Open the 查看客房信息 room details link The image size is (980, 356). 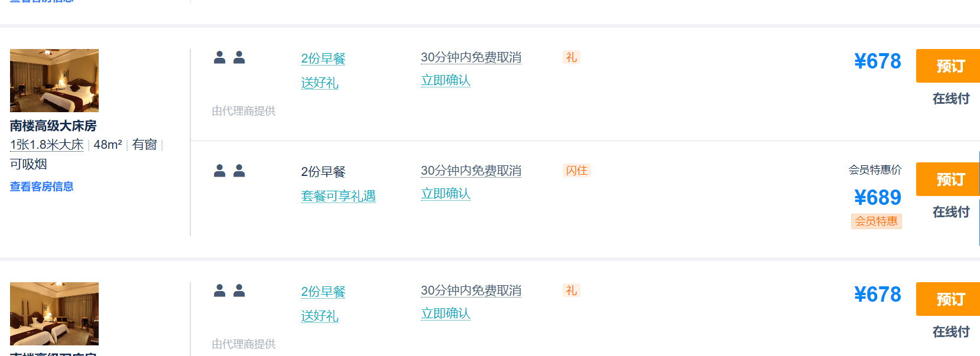point(41,187)
